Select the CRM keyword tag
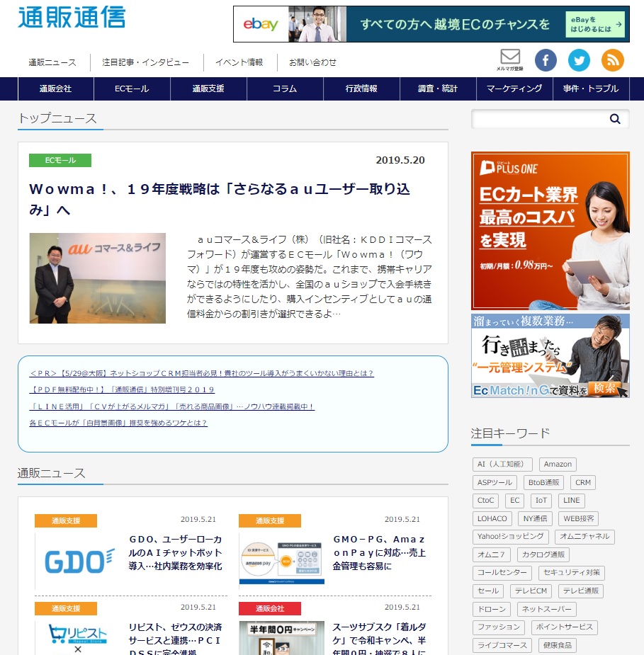 click(x=583, y=482)
